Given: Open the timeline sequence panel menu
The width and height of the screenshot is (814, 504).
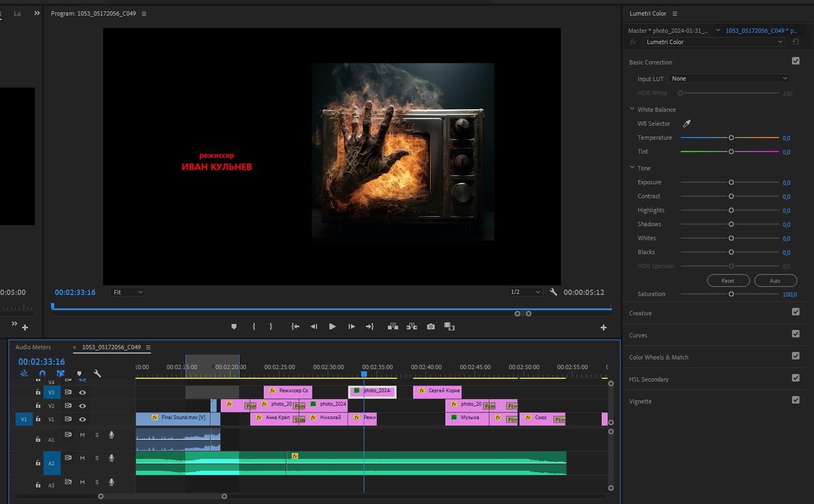Looking at the screenshot, I should pos(148,347).
